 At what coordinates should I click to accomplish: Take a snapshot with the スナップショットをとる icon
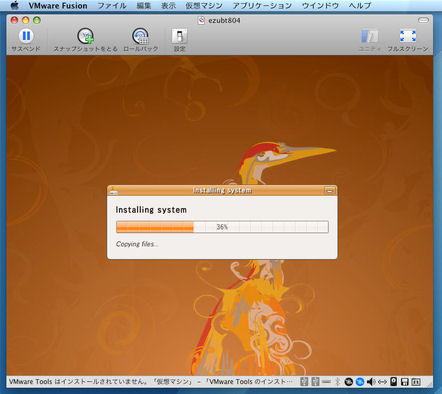click(85, 36)
